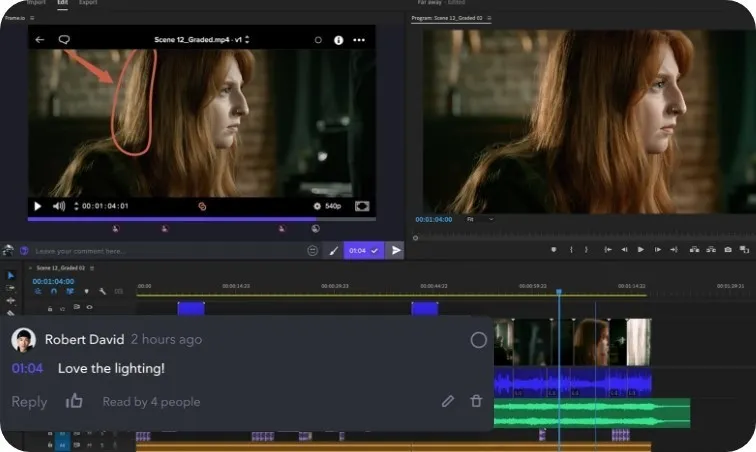
Task: Show info for Scene 12_Graded.mp4
Action: tap(338, 40)
